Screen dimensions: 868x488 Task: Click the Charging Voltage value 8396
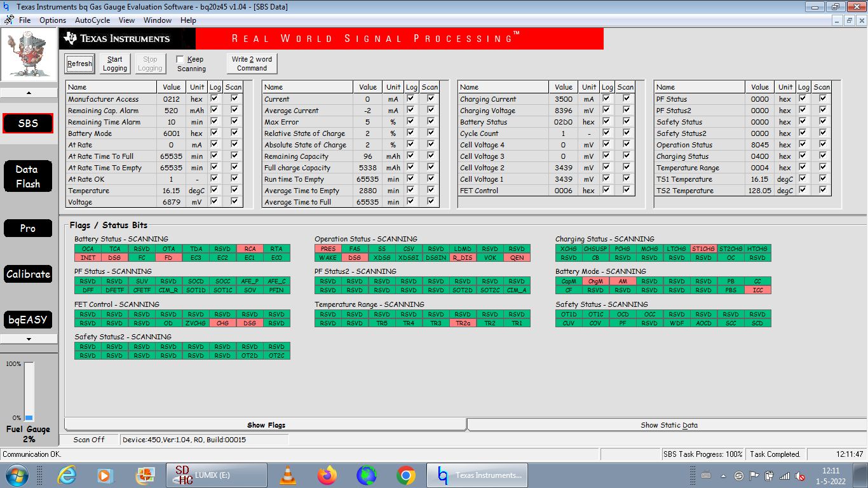point(563,111)
